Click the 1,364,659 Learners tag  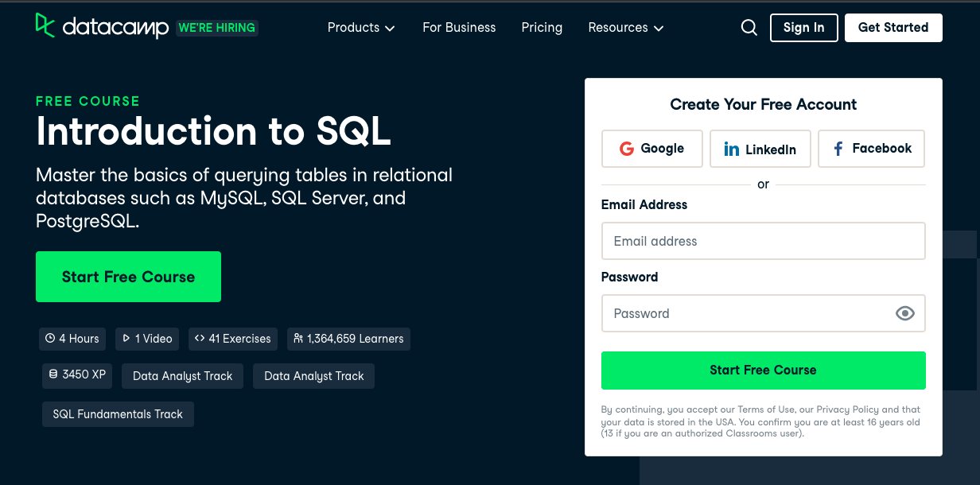[x=348, y=339]
